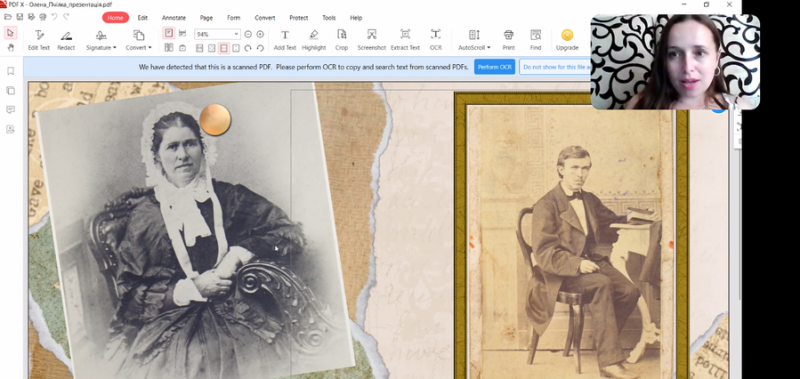Expand the Signature dropdown
Image resolution: width=800 pixels, height=379 pixels.
click(x=101, y=40)
